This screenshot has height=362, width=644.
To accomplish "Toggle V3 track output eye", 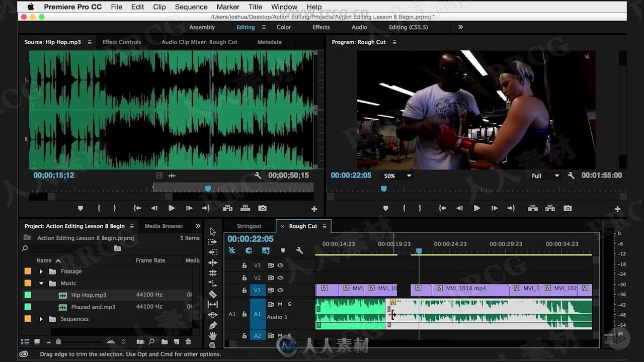I will [280, 265].
